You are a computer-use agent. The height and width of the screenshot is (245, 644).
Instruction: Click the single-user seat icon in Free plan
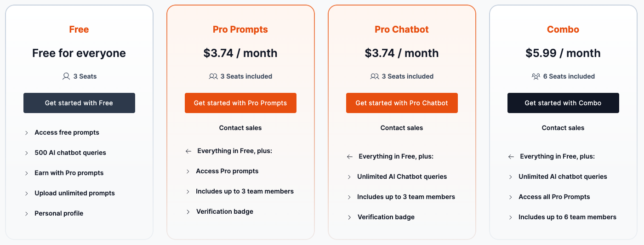[x=66, y=76]
